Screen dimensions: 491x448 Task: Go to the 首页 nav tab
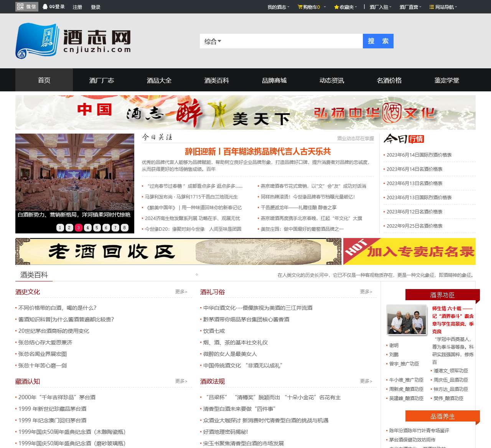pos(44,80)
